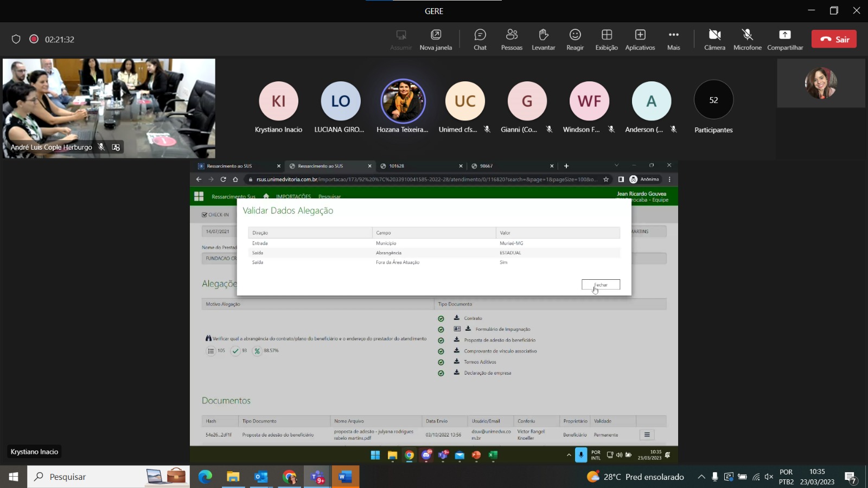Open the Exibição view options

pyautogui.click(x=607, y=39)
